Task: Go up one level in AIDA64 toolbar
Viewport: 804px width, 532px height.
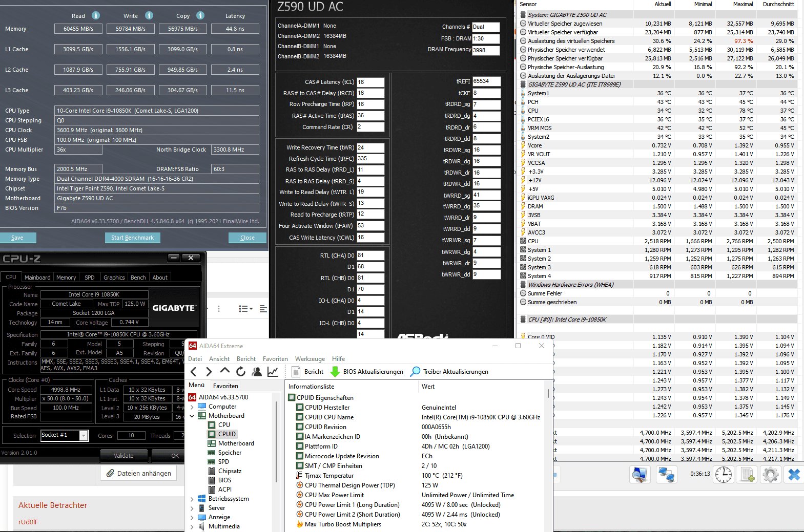Action: [x=224, y=371]
